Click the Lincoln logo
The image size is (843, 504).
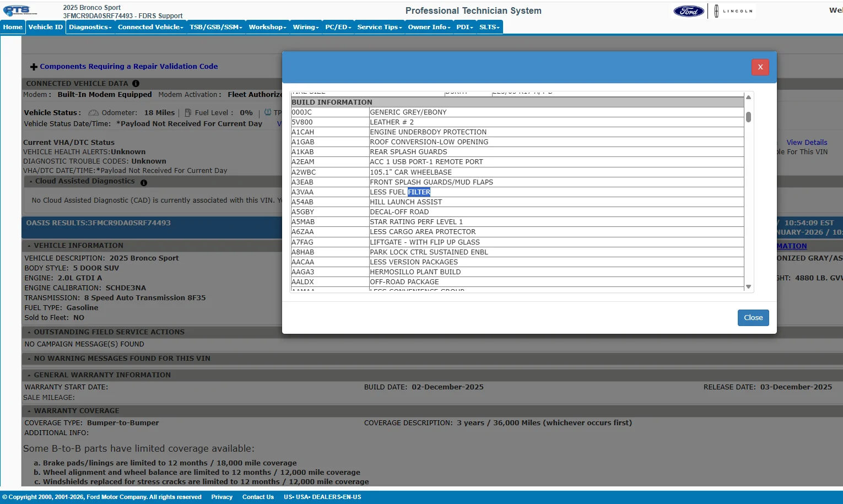click(733, 11)
